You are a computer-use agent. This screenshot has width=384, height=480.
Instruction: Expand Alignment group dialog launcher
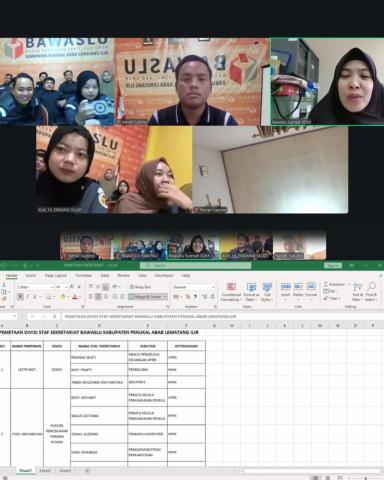coord(168,307)
